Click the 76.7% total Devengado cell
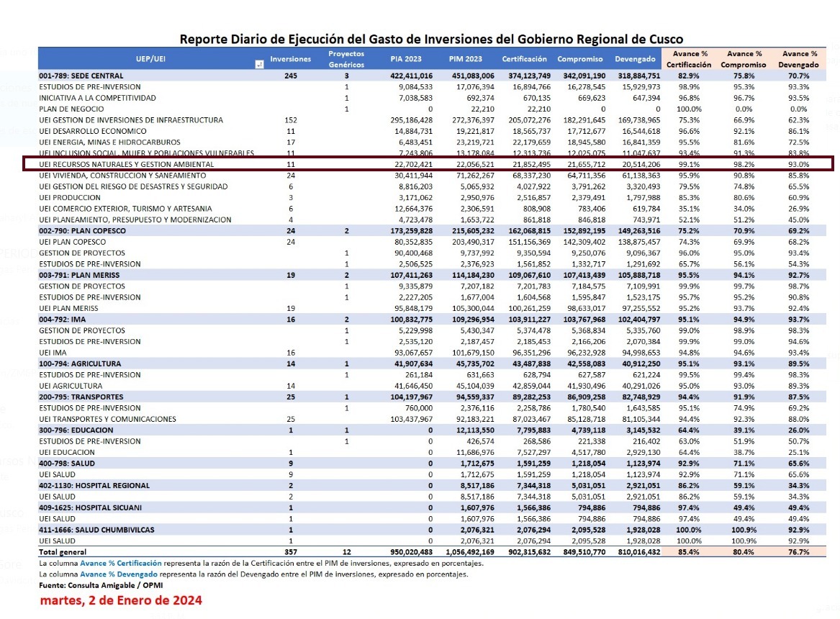The height and width of the screenshot is (619, 840). point(799,552)
